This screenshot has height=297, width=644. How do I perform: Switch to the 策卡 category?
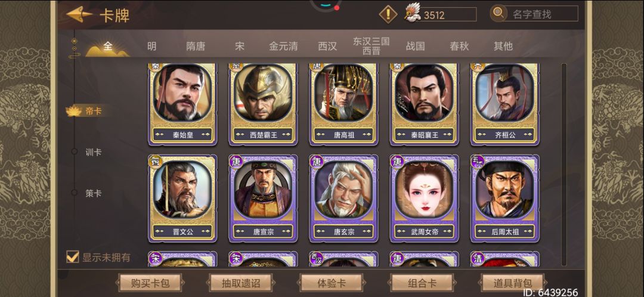pyautogui.click(x=93, y=193)
